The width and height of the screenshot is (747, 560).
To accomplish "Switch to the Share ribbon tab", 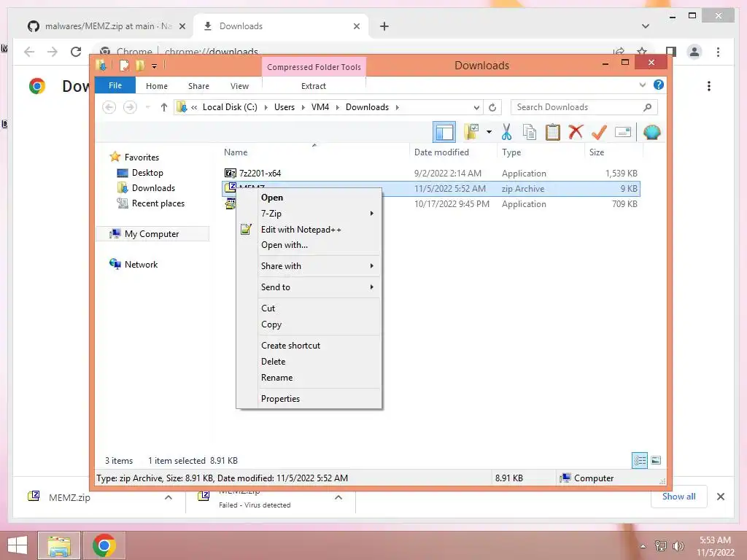I will (198, 86).
